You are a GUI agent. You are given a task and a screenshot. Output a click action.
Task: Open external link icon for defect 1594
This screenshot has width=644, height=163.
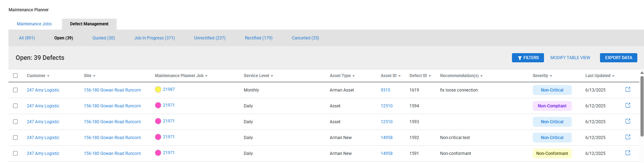pyautogui.click(x=627, y=105)
